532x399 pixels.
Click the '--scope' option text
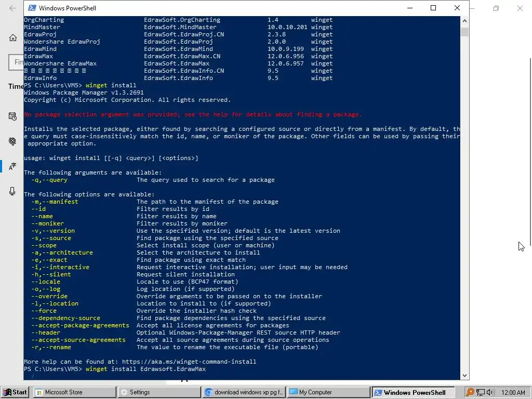click(x=44, y=245)
